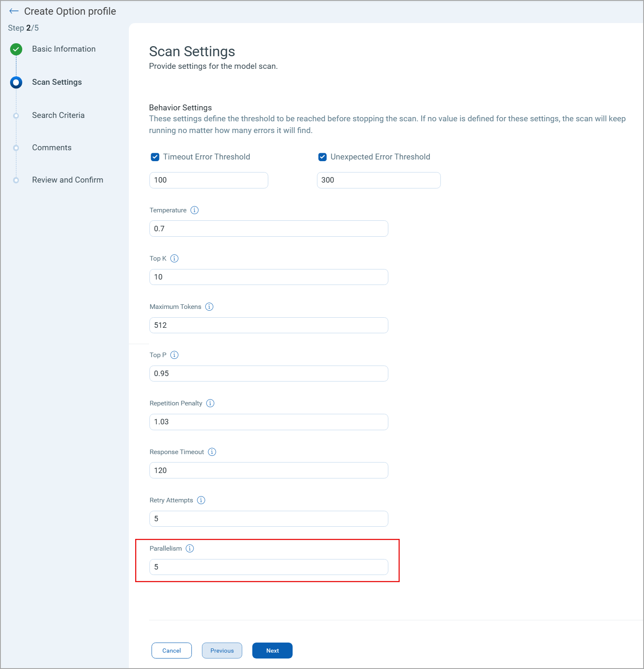Click the Response Timeout field label
644x669 pixels.
[x=177, y=452]
